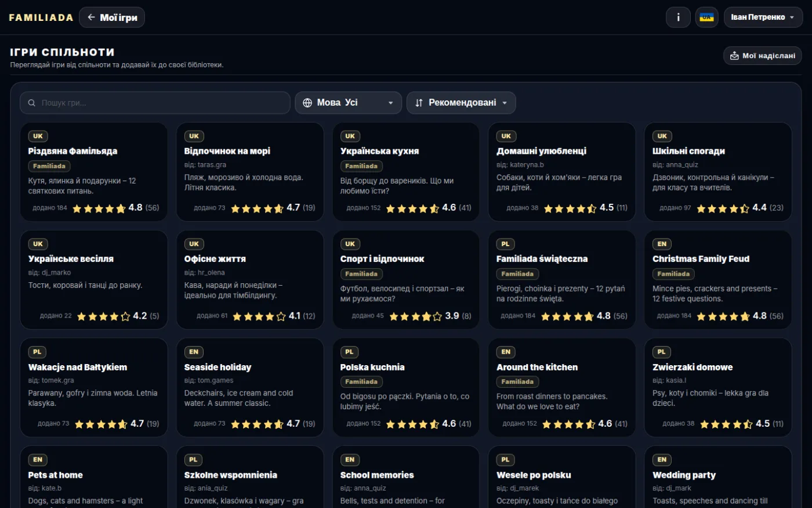Viewport: 812px width, 508px height.
Task: Click the search magnifier icon
Action: (x=32, y=103)
